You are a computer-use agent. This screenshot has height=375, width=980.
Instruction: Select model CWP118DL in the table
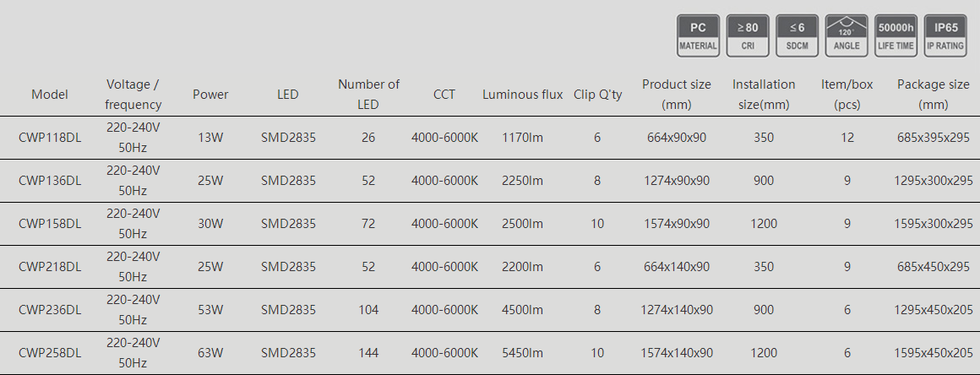50,138
